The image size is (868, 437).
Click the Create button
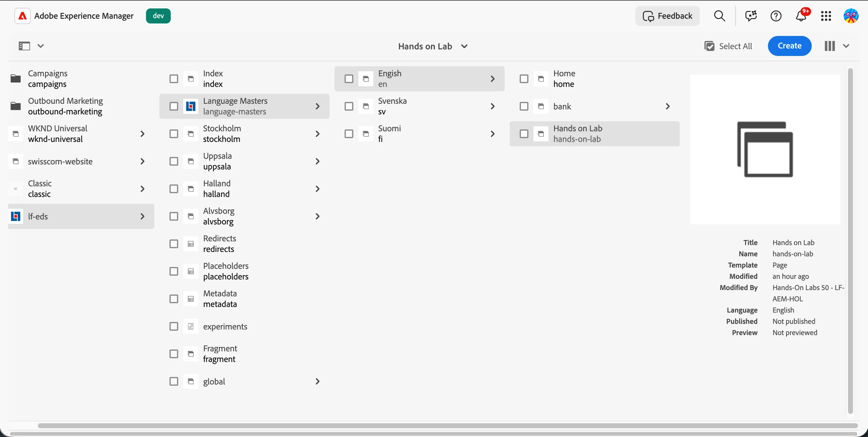click(790, 46)
